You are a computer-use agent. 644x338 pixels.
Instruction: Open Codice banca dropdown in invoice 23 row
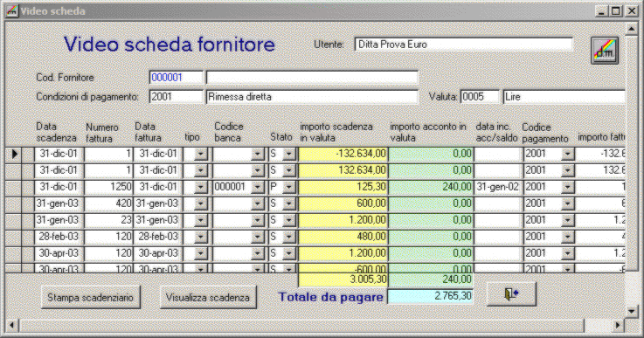pyautogui.click(x=258, y=221)
